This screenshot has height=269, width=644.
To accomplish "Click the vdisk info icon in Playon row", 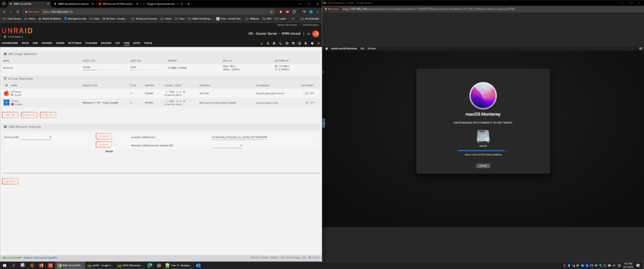I will [x=184, y=101].
